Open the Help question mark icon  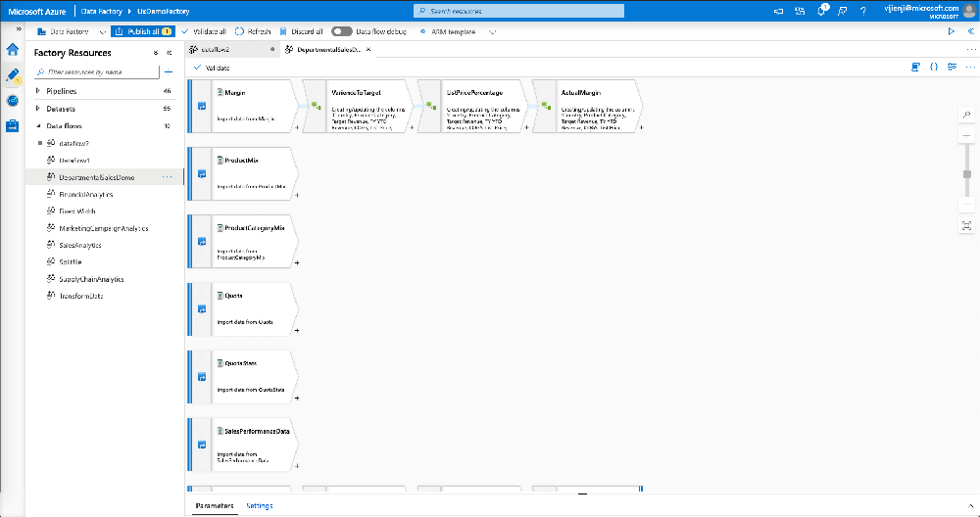pyautogui.click(x=863, y=11)
